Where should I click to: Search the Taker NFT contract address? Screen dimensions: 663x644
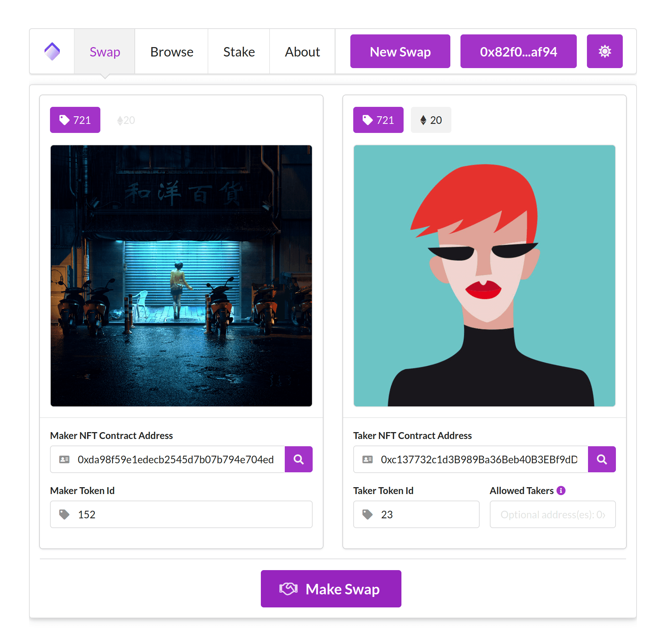[601, 459]
